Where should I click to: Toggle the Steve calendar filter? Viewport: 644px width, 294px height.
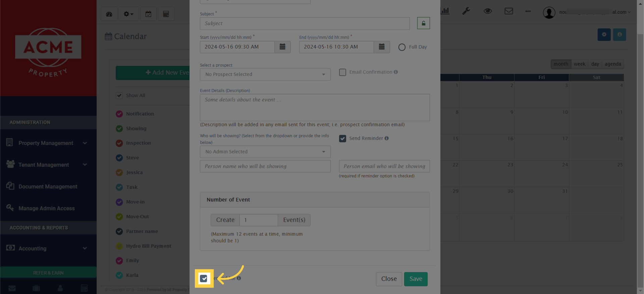(x=119, y=158)
